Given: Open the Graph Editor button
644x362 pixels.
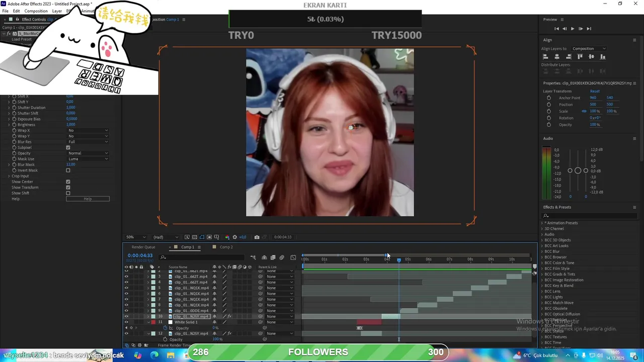Looking at the screenshot, I should [x=293, y=257].
